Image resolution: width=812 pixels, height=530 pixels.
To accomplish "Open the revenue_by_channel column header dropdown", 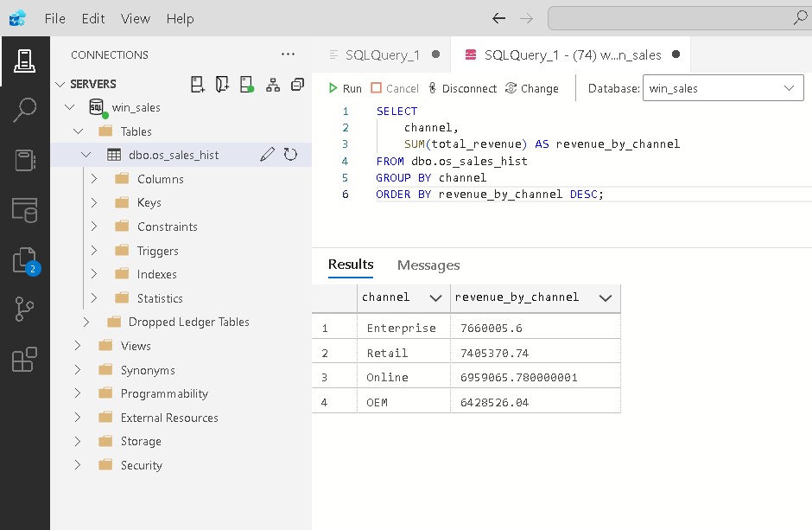I will pos(606,298).
